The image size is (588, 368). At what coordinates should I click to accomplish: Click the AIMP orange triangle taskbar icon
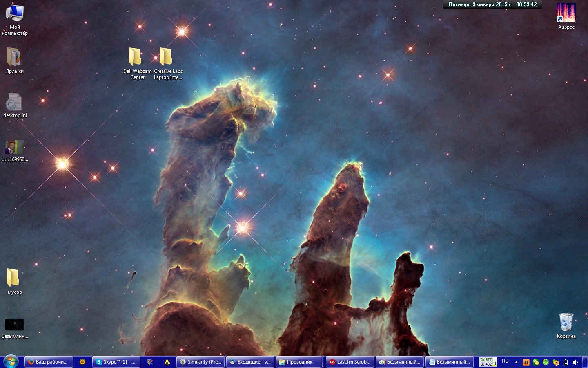(82, 362)
